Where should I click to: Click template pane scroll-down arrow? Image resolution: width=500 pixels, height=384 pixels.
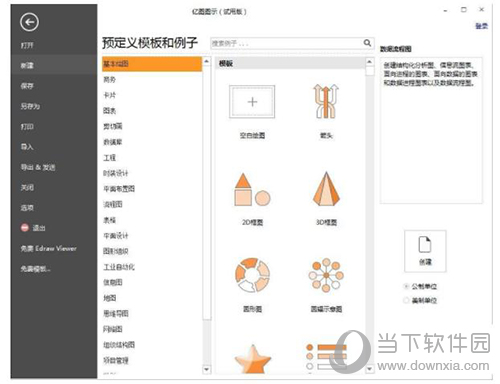coord(369,369)
